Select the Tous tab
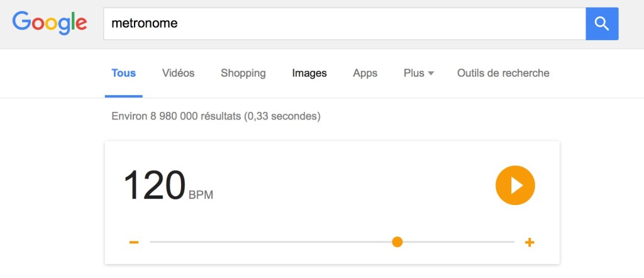This screenshot has height=278, width=644. (124, 73)
